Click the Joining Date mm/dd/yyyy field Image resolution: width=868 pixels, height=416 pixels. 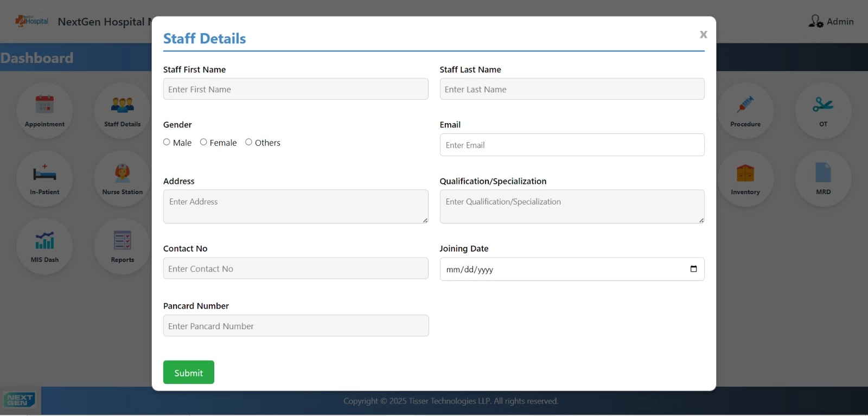coord(572,269)
